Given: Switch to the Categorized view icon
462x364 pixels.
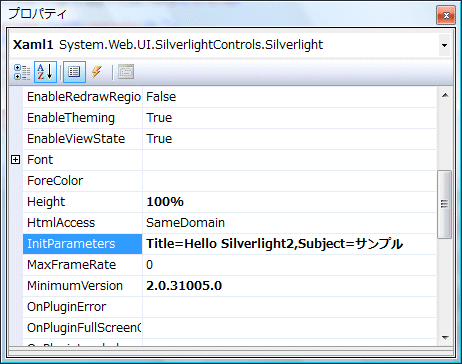Looking at the screenshot, I should pos(22,72).
